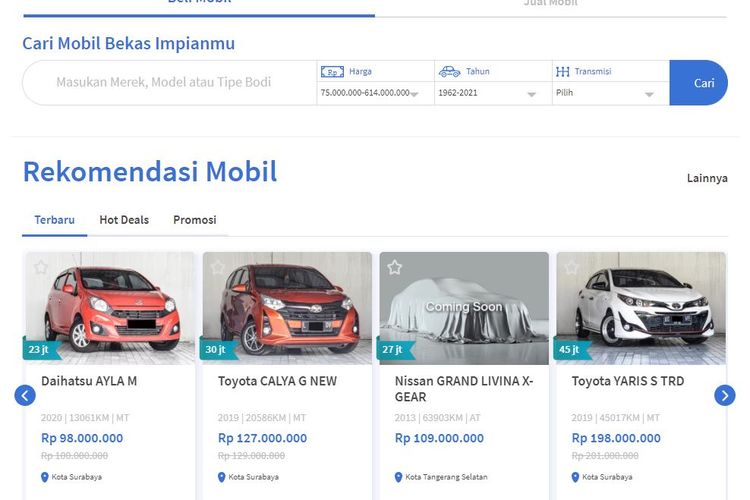Toggle favorite star on Nissan GRAND LIVINA card
The image size is (750, 500).
(x=395, y=267)
